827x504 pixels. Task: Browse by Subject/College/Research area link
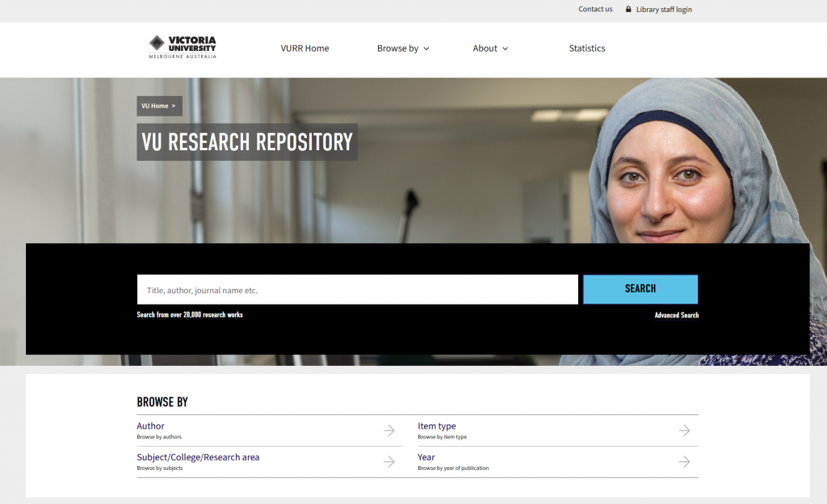click(x=198, y=457)
